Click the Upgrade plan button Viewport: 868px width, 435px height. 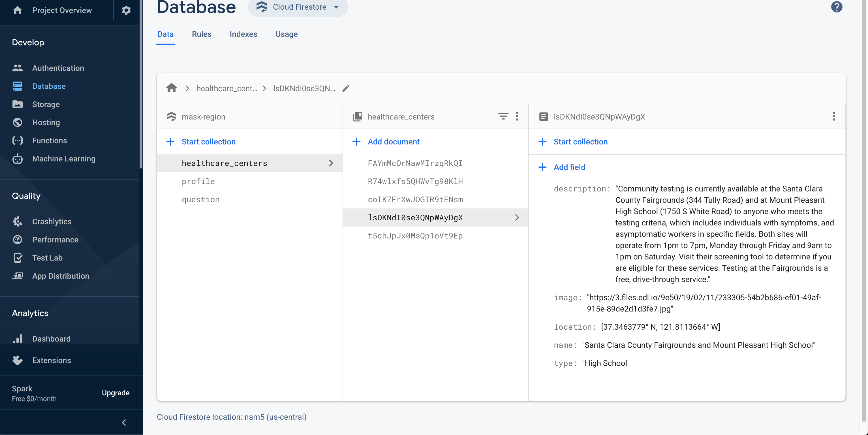[116, 393]
